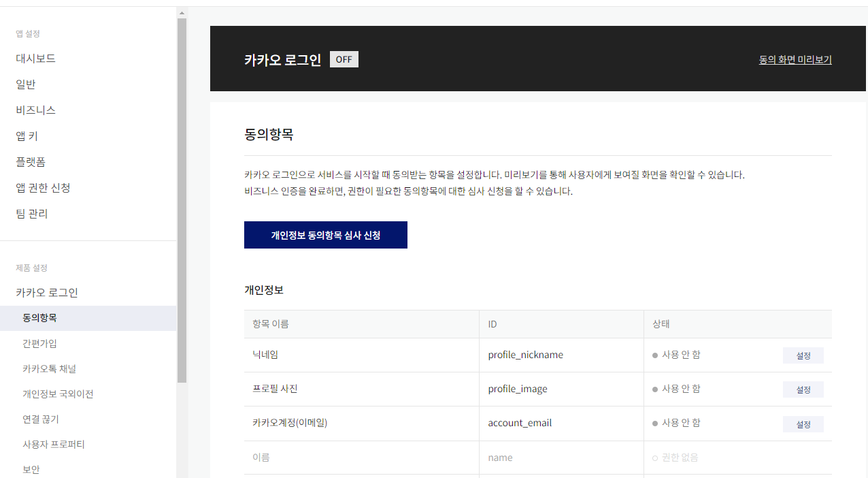Select 동의항목 submenu item
Viewport: 868px width, 478px height.
coord(88,318)
